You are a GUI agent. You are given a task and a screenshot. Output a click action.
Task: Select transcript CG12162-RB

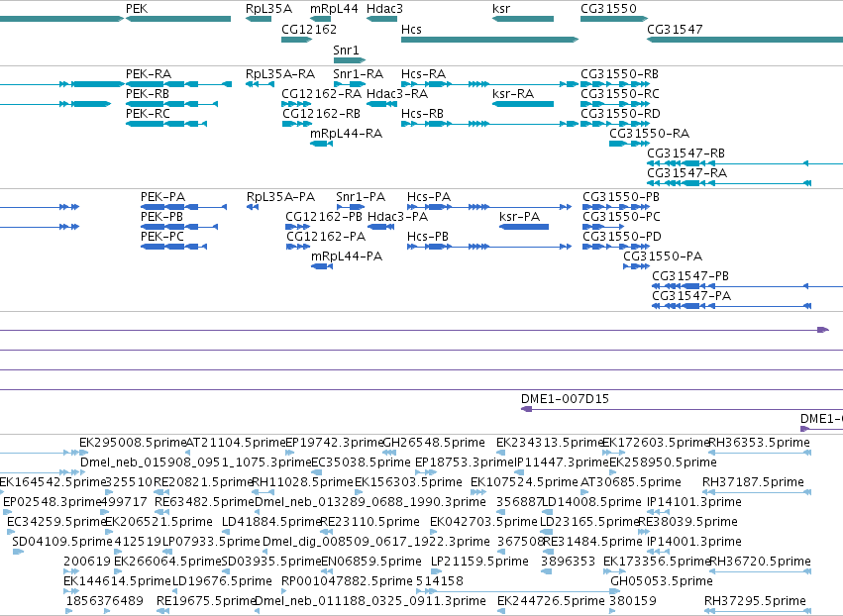[x=297, y=124]
